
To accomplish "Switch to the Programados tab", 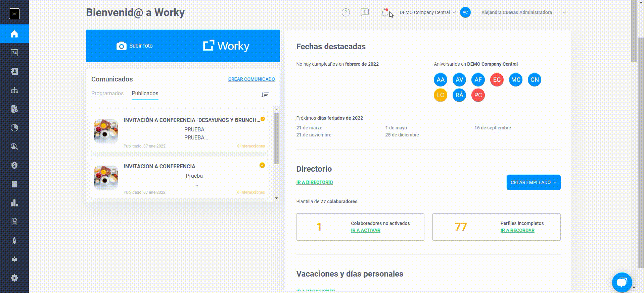I will (x=107, y=93).
